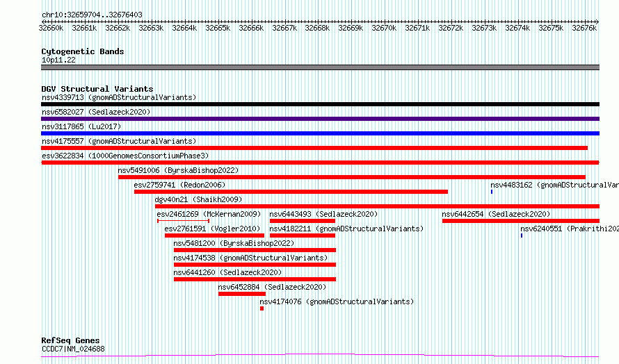The height and width of the screenshot is (364, 619).
Task: Click the nsv6441260 (Sedlazeck2020) label
Action: tap(227, 272)
